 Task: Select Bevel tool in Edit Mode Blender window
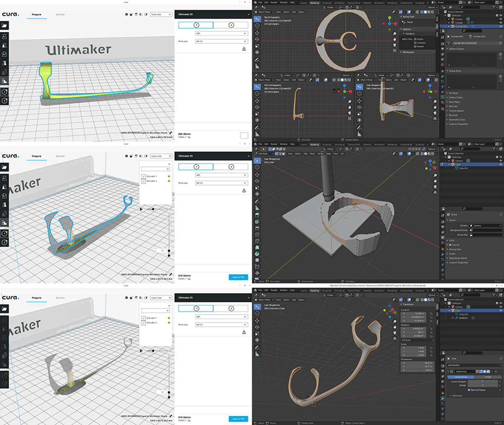click(x=257, y=228)
